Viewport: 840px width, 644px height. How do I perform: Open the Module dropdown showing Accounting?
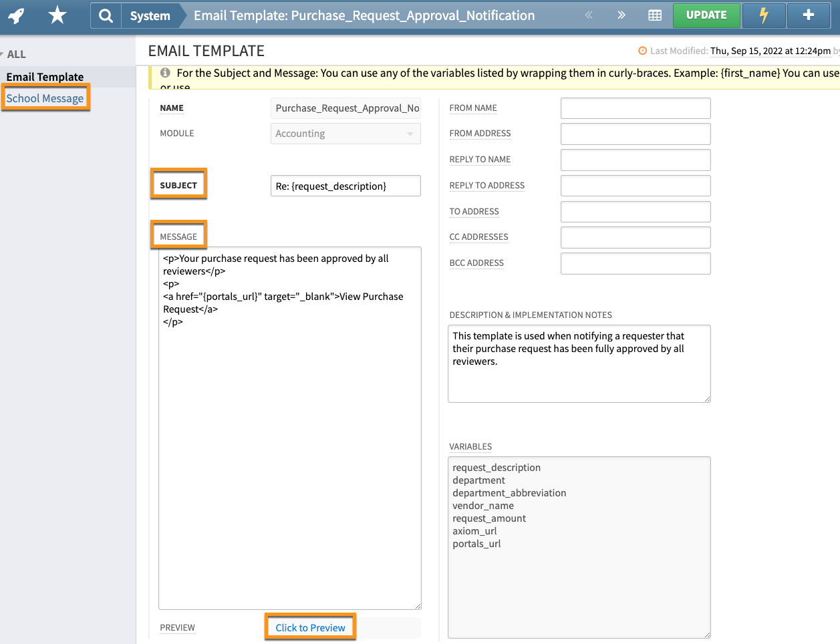(345, 134)
